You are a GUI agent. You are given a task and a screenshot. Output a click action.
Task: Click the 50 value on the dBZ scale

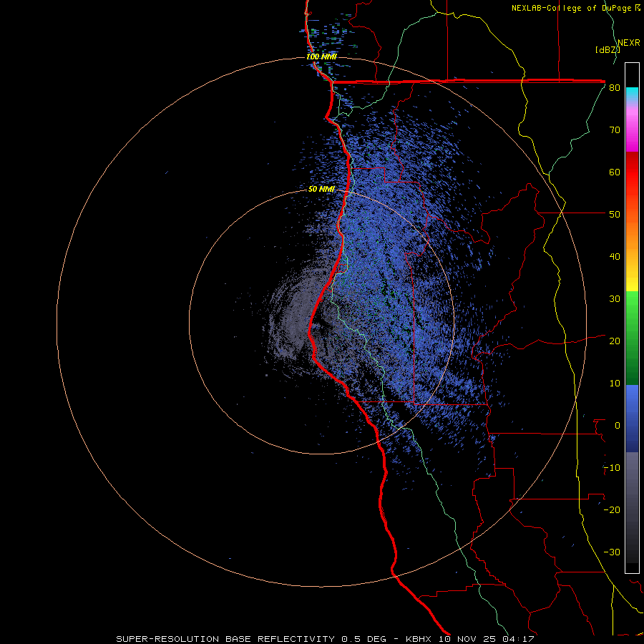(x=615, y=215)
